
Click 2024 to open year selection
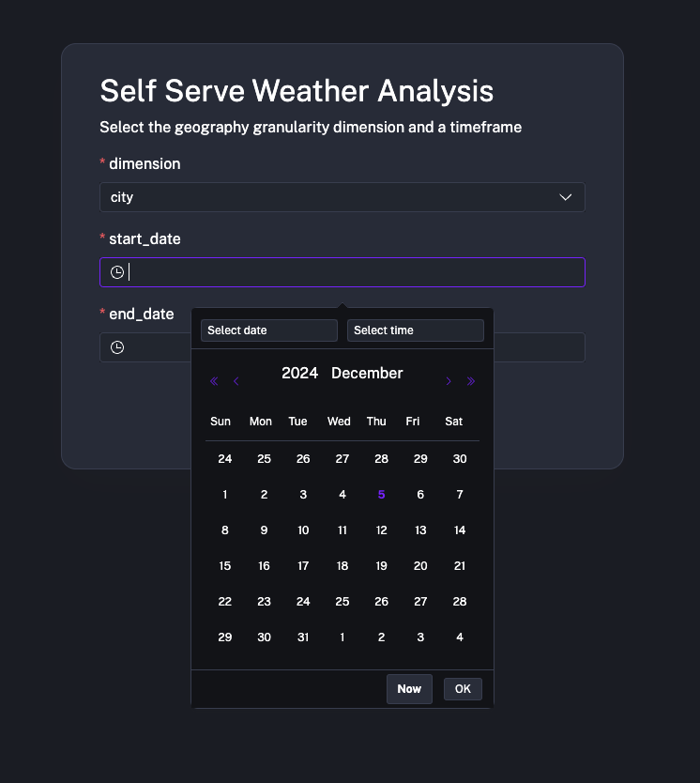[299, 373]
